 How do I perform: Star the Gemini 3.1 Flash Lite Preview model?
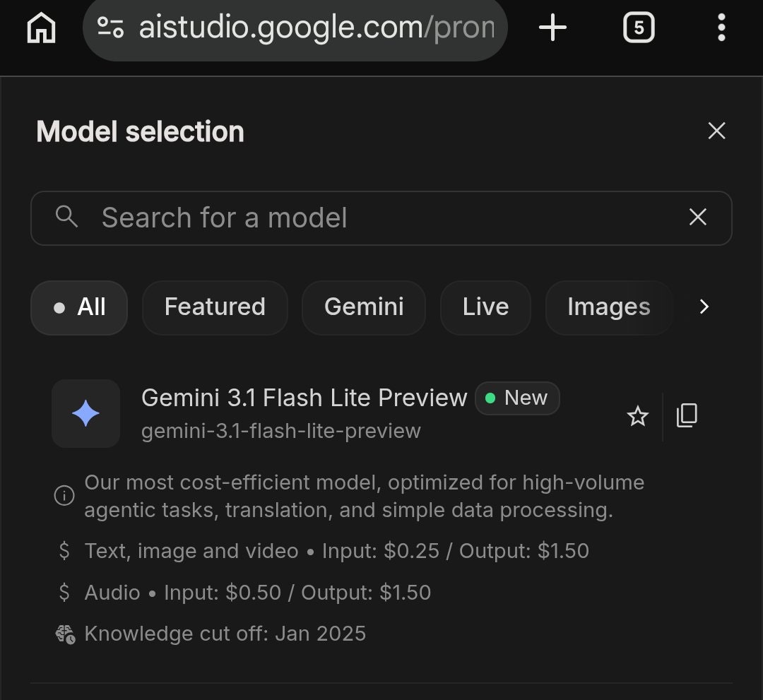638,417
